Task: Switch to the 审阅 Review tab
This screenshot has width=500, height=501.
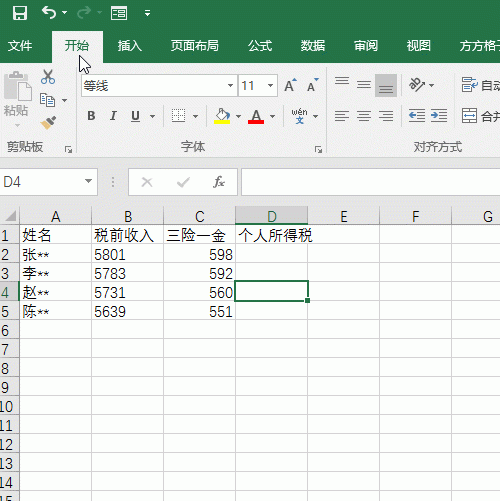Action: point(366,46)
